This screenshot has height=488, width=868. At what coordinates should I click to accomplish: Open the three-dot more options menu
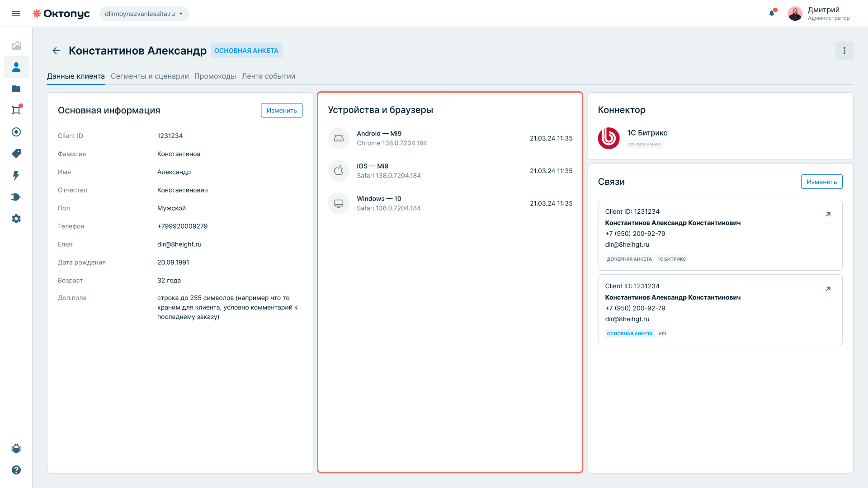pyautogui.click(x=844, y=51)
